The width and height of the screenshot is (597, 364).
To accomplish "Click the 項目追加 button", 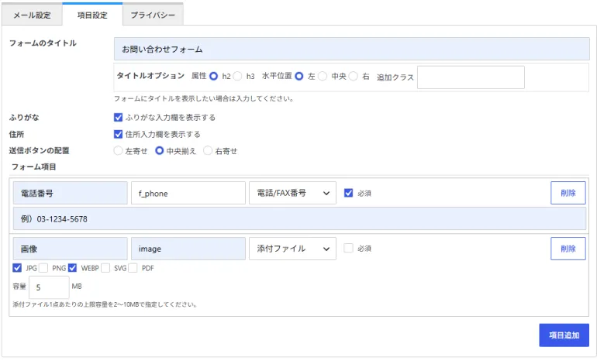I will point(564,335).
